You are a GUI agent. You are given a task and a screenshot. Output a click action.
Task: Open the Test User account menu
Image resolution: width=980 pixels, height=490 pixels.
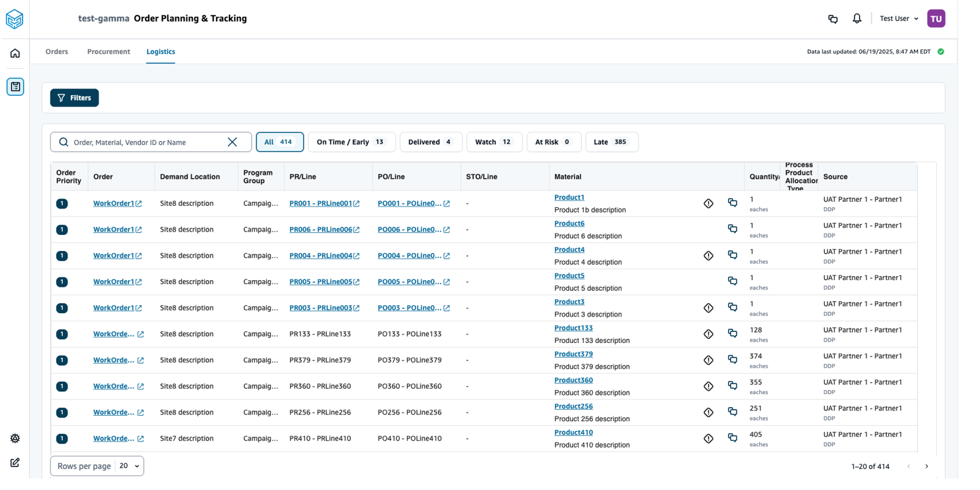click(898, 19)
